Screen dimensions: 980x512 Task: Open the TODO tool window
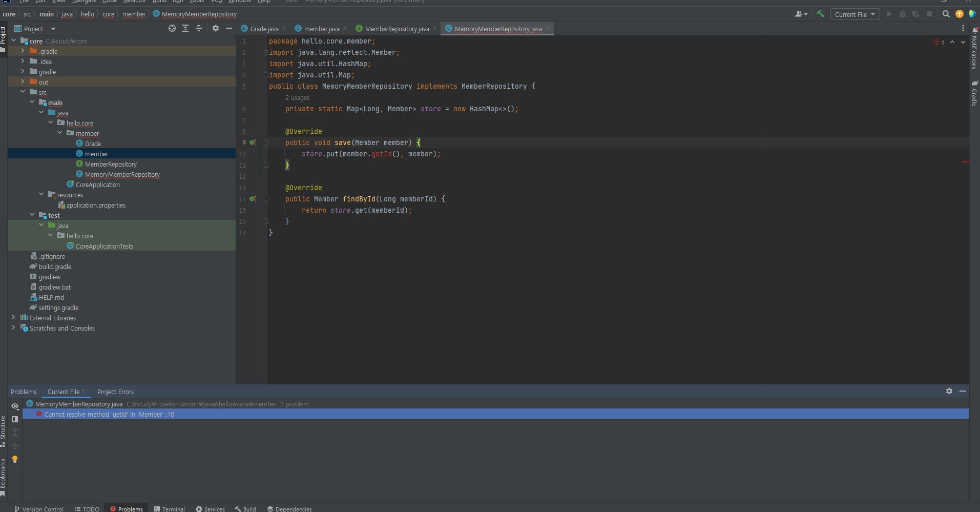87,509
